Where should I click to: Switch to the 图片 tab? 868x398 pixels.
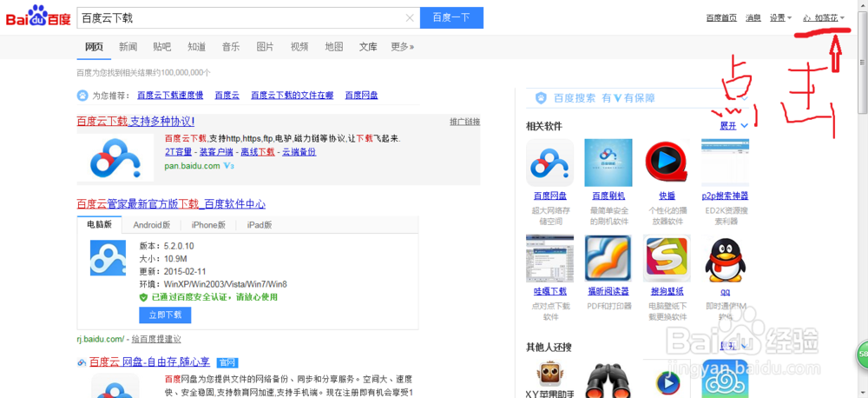pyautogui.click(x=265, y=47)
